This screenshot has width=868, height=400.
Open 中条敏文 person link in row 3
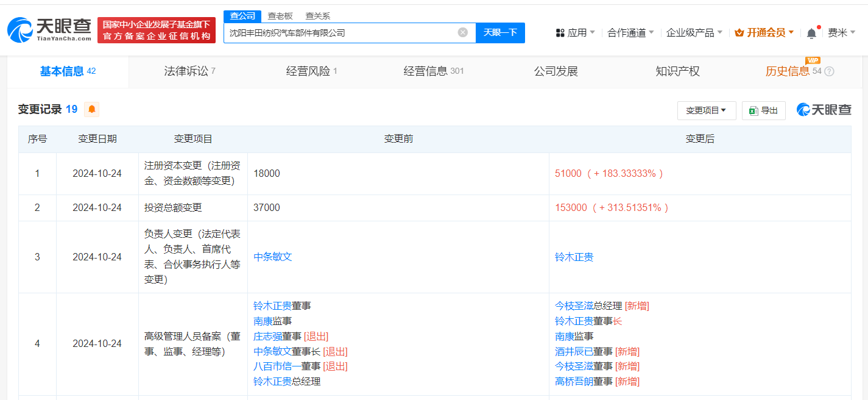point(273,257)
